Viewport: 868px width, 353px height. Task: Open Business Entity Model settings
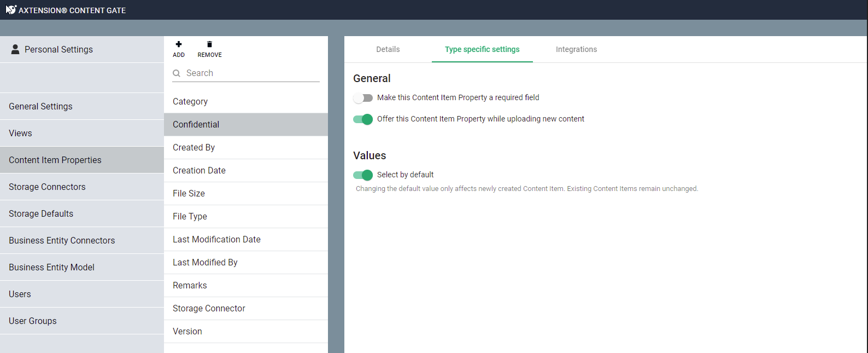pyautogui.click(x=51, y=268)
